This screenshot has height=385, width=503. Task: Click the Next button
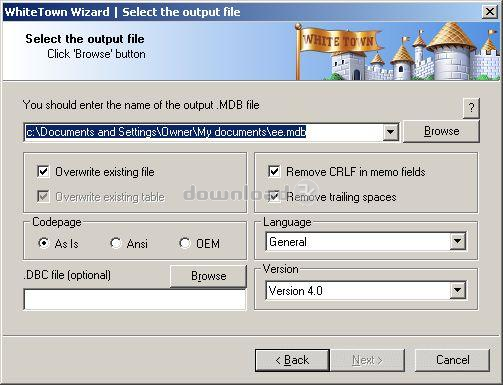tap(367, 360)
